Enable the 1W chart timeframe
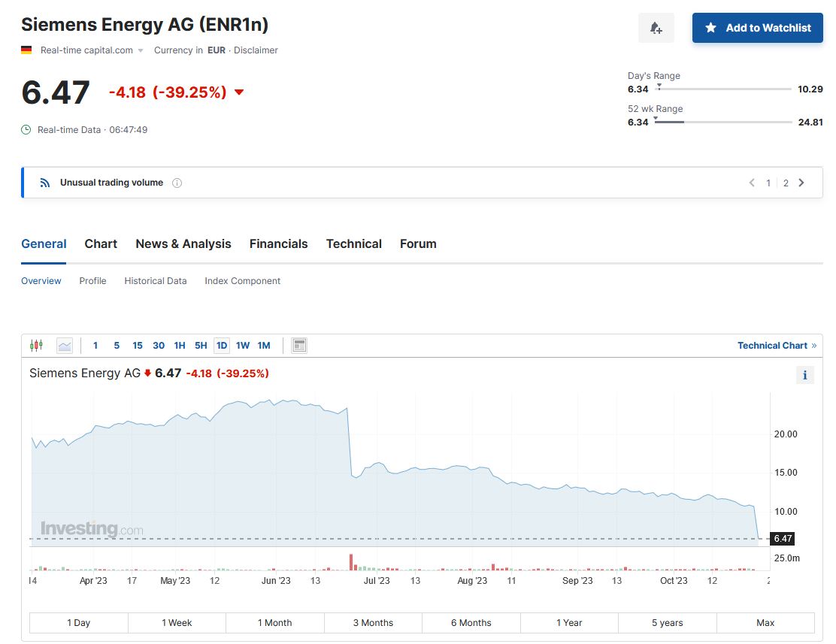Viewport: 836px width, 644px height. (x=242, y=345)
